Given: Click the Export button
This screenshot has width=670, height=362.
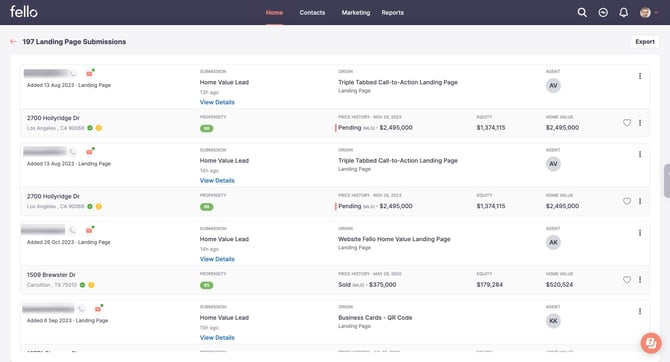Looking at the screenshot, I should [x=645, y=41].
